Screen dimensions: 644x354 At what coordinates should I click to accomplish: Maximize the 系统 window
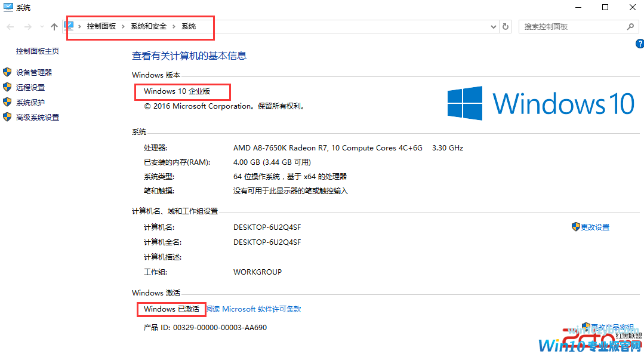click(x=605, y=7)
